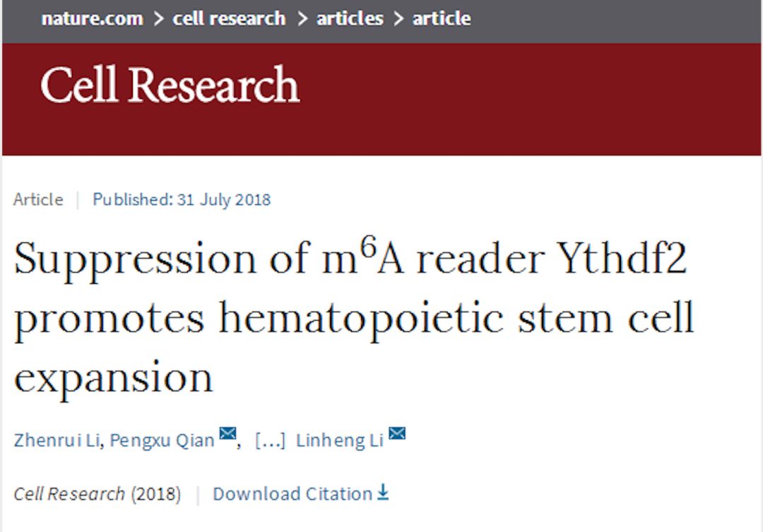
Task: Open author Linheng Li's name link
Action: [340, 440]
